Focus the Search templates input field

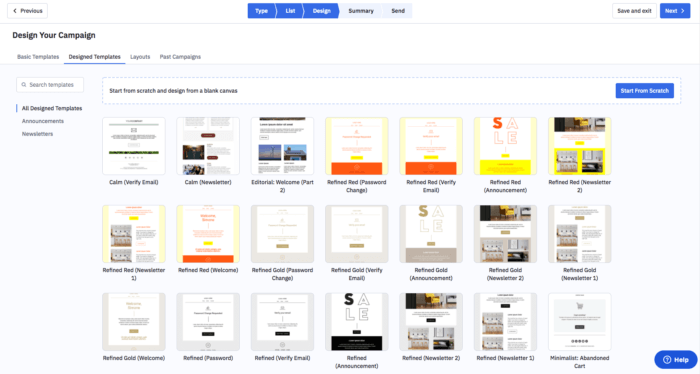click(50, 85)
